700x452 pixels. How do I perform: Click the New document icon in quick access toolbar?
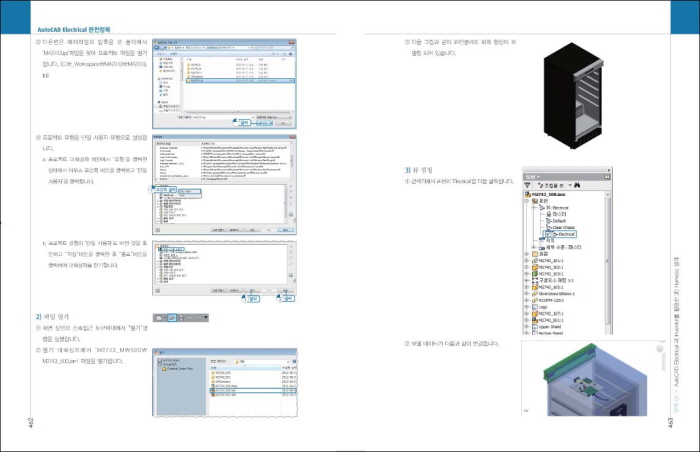point(160,318)
